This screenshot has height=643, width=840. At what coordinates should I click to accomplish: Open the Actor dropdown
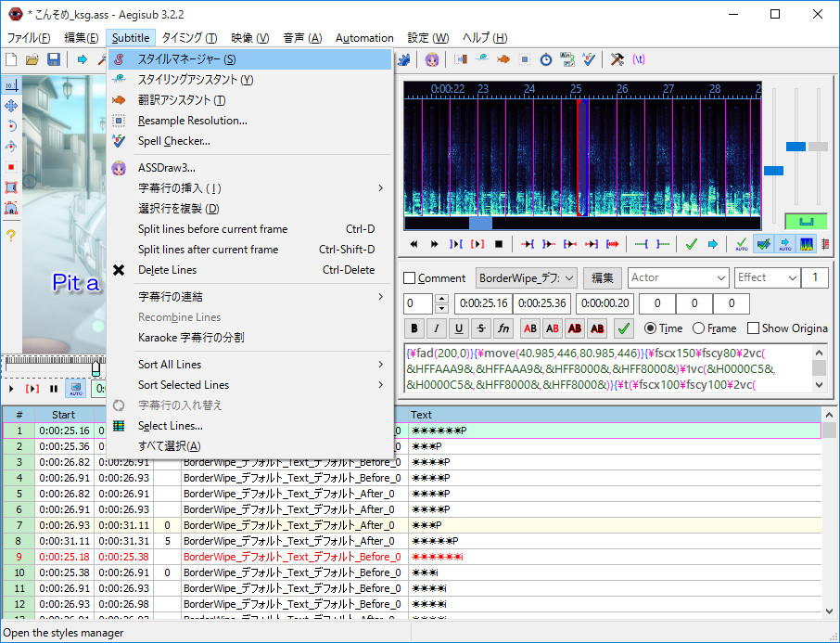click(679, 277)
